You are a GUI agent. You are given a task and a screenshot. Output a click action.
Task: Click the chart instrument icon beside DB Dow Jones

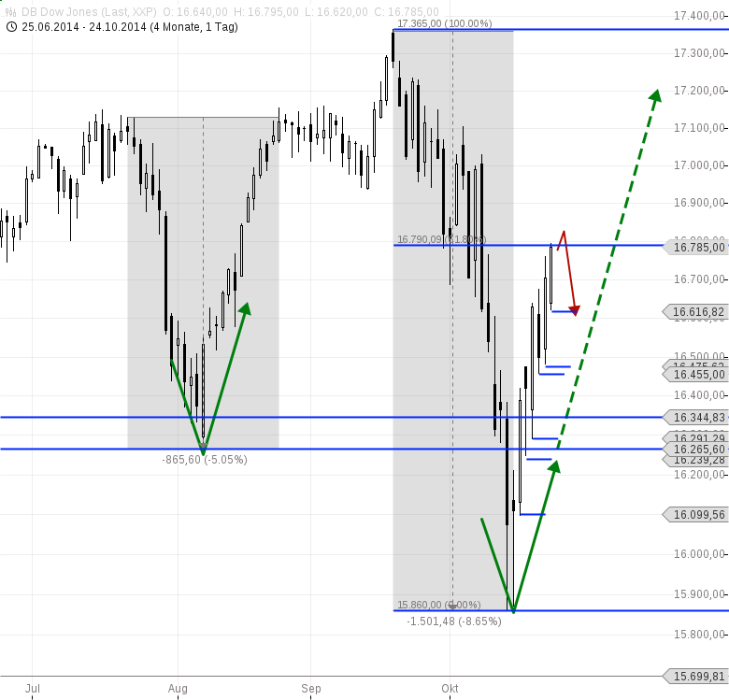[x=10, y=10]
